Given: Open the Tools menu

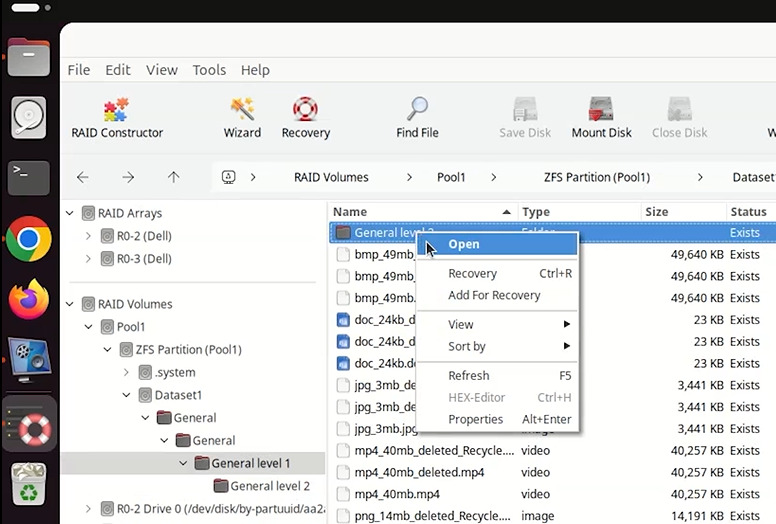Looking at the screenshot, I should [x=209, y=70].
